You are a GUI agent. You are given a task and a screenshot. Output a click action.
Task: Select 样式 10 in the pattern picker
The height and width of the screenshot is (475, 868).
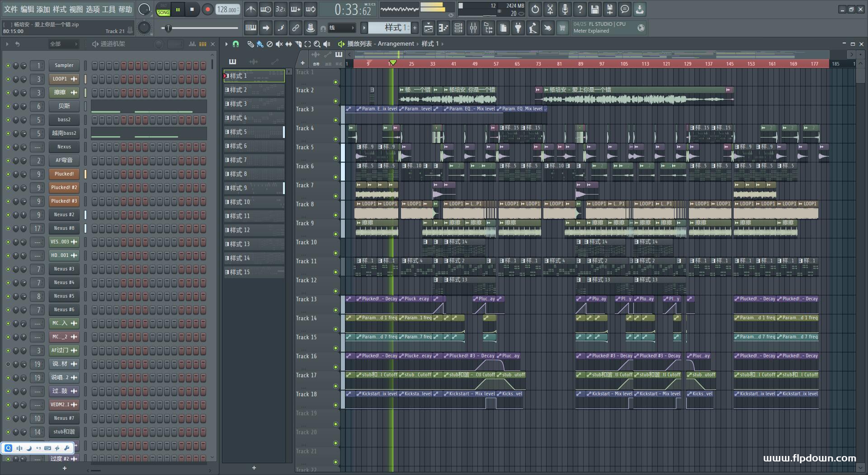click(x=254, y=202)
